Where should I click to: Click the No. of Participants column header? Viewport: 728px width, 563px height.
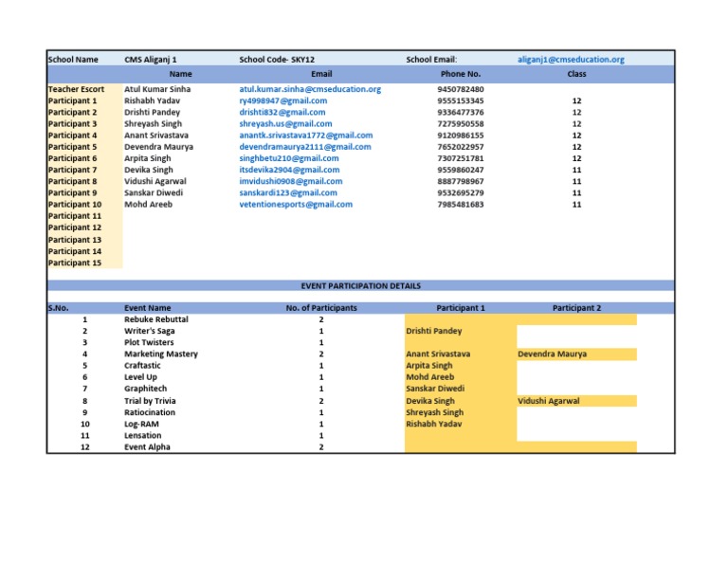[x=321, y=308]
